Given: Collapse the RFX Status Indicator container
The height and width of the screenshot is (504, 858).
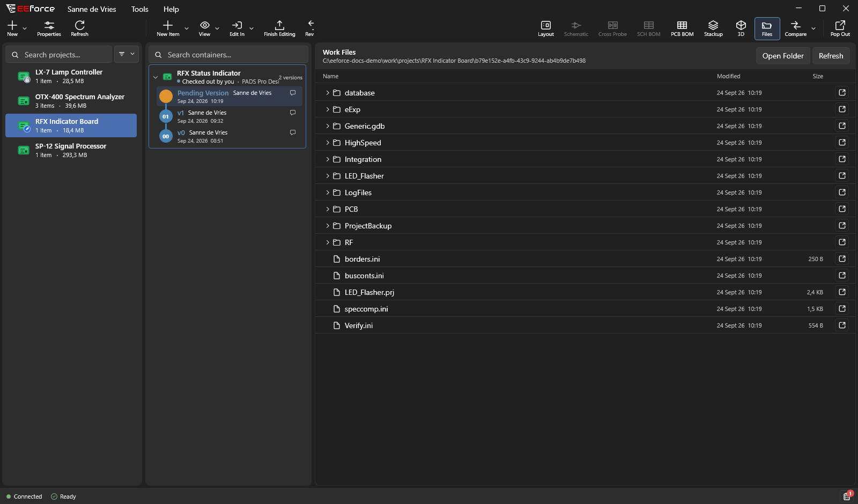Looking at the screenshot, I should tap(156, 77).
